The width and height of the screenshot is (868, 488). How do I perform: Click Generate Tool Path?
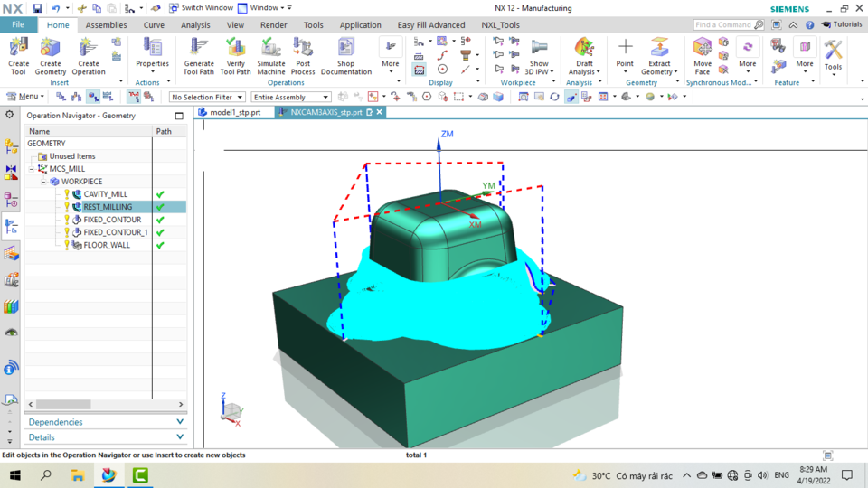point(199,56)
